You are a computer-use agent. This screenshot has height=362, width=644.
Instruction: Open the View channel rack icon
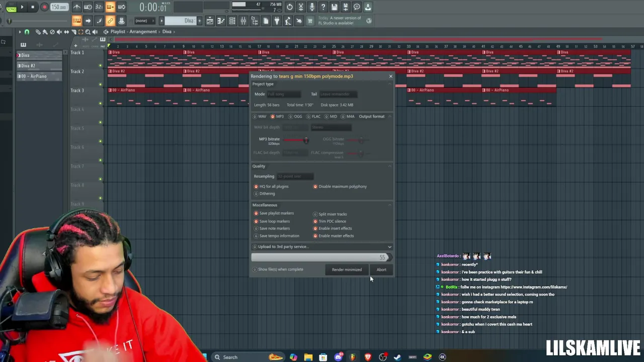(x=232, y=21)
